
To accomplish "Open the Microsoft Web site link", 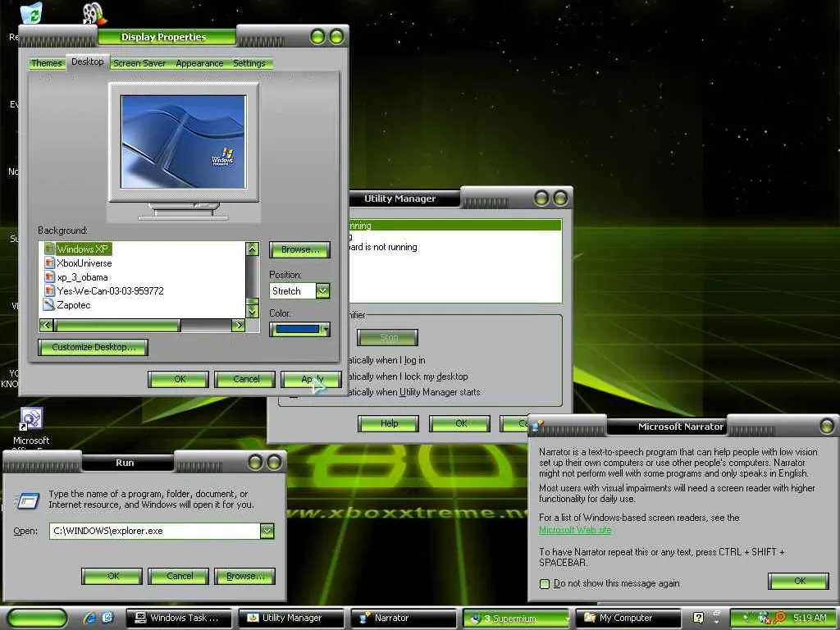I will 575,530.
